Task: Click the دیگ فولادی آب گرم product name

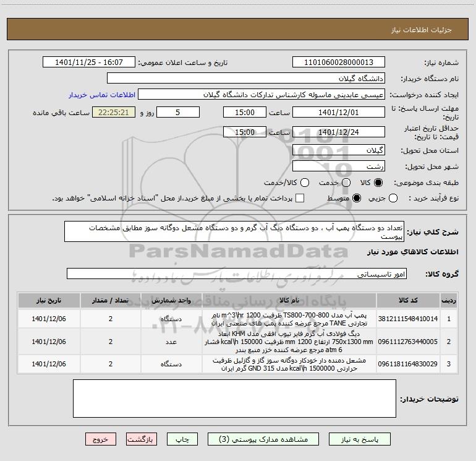Action: pyautogui.click(x=289, y=342)
